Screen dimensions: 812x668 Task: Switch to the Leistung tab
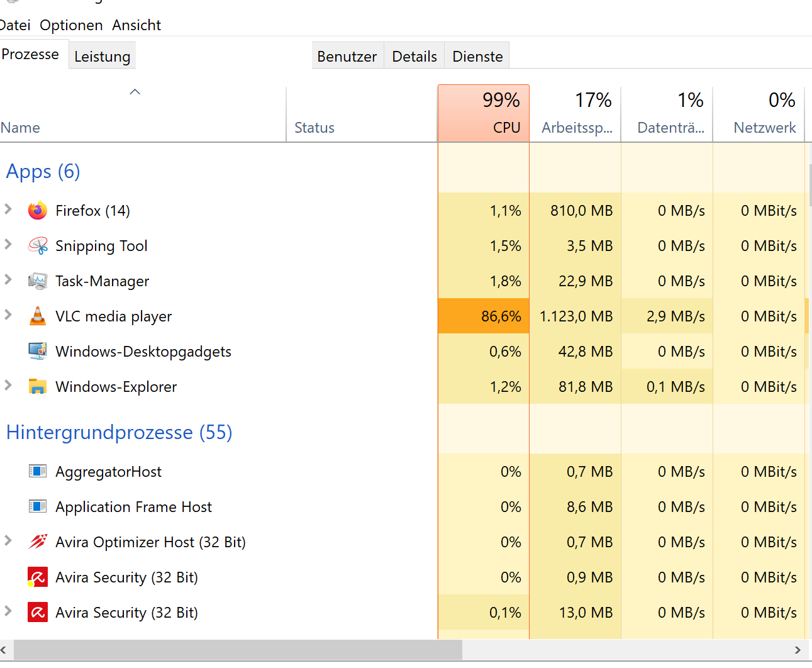click(102, 57)
